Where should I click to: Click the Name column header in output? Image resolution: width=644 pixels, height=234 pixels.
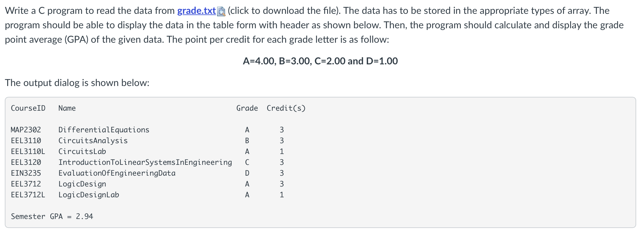click(x=67, y=108)
